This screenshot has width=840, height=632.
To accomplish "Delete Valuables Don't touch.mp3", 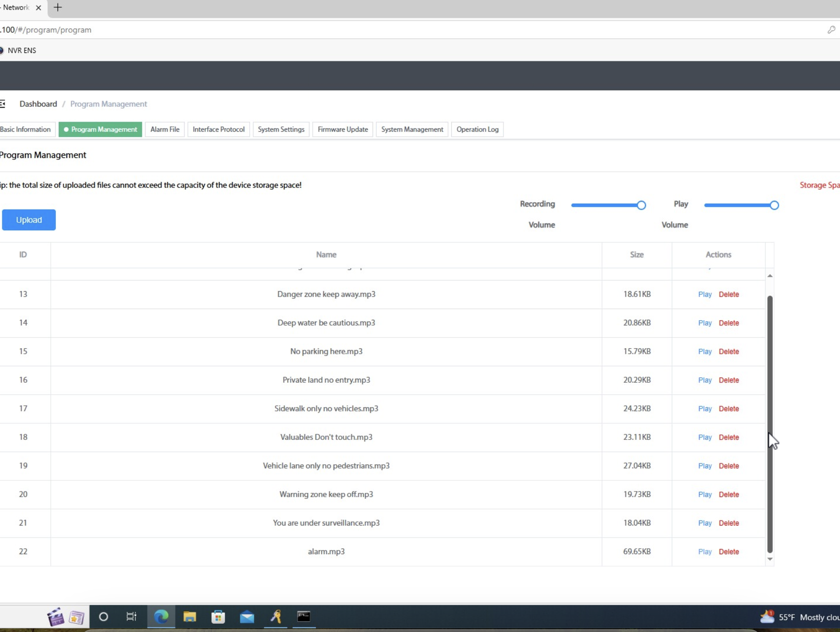I will tap(729, 437).
